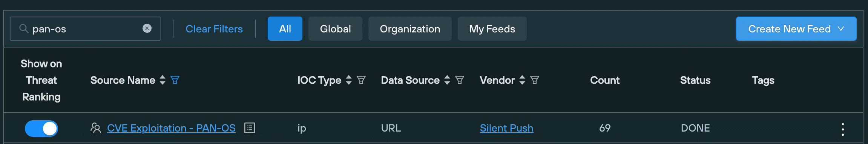Image resolution: width=868 pixels, height=144 pixels.
Task: Sort by Source Name column
Action: tap(163, 80)
